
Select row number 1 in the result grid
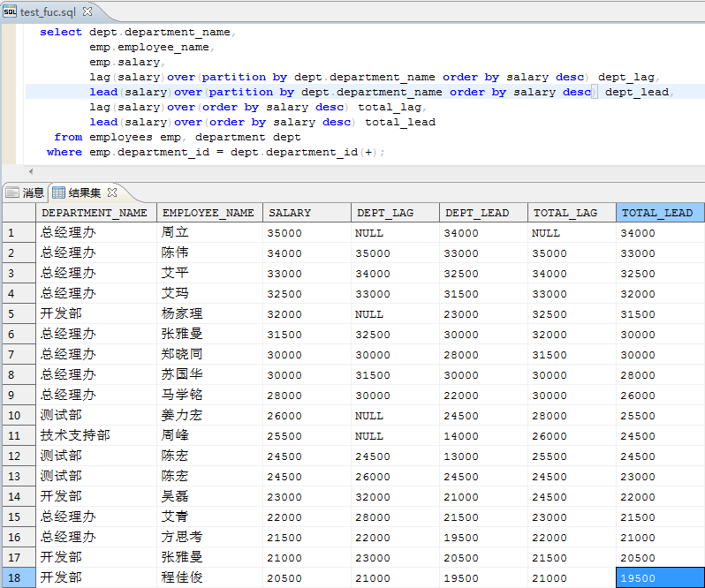[x=18, y=233]
